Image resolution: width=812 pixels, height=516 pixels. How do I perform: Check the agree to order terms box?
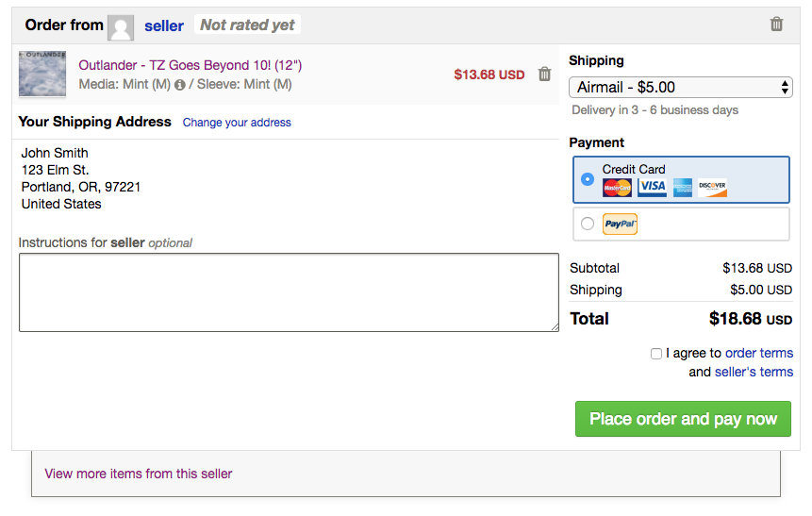(x=656, y=354)
